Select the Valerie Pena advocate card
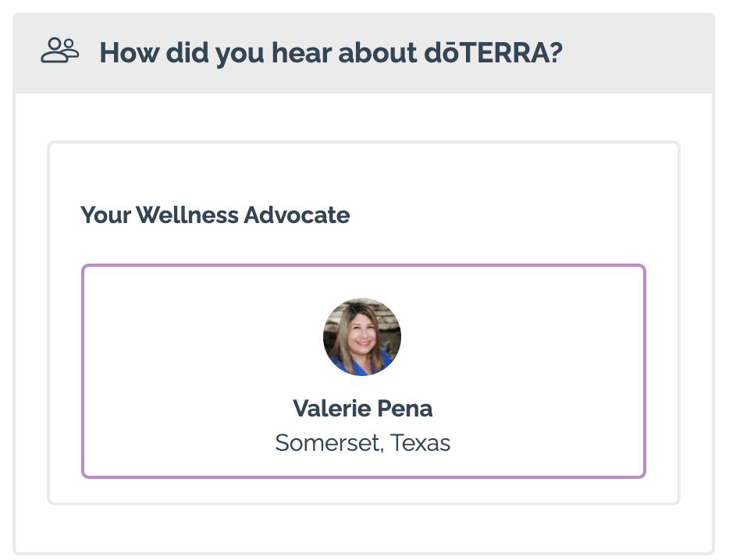This screenshot has width=729, height=560. (x=364, y=370)
